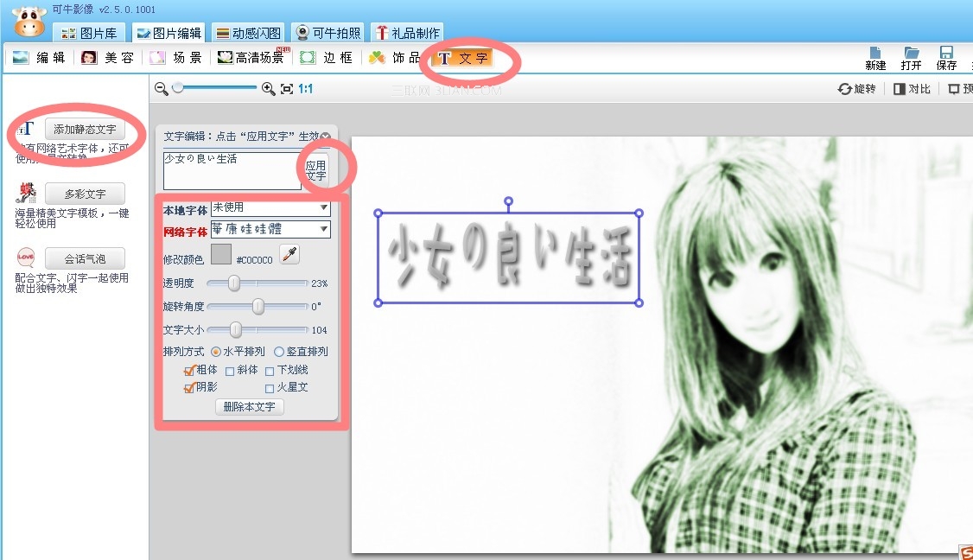Viewport: 973px width, 560px height.
Task: Click the static text T icon
Action: (x=25, y=129)
